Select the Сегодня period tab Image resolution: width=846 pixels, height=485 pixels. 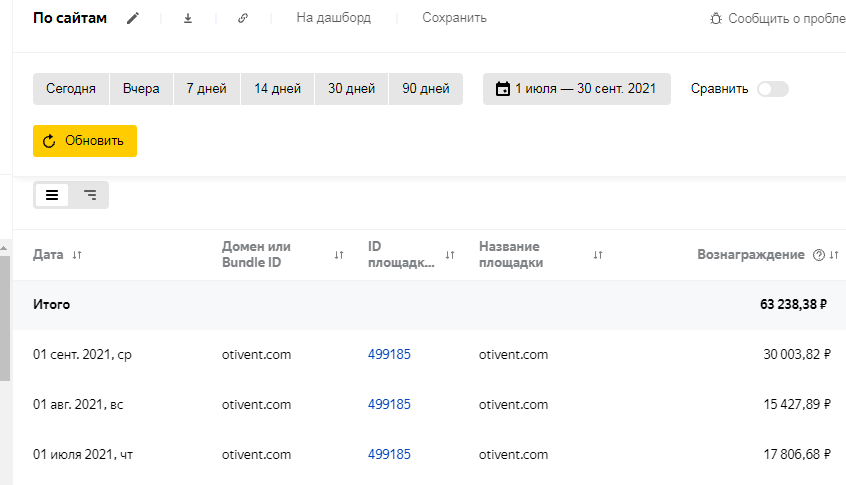(x=71, y=89)
